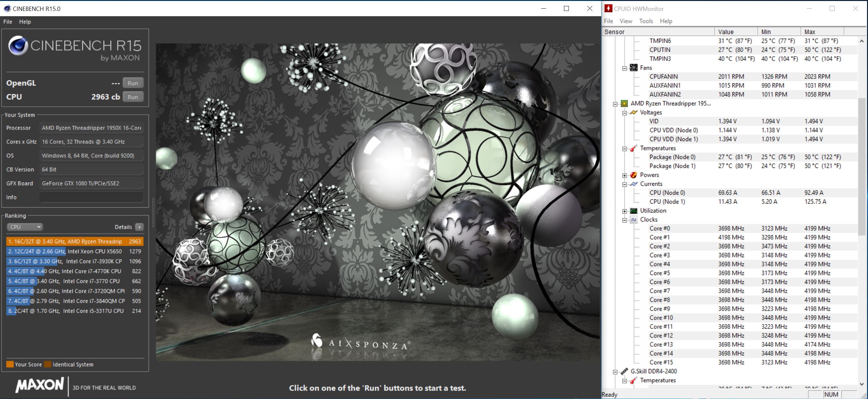Click the HWMonitor vertical scrollbar down arrow
868x399 pixels.
click(x=862, y=384)
